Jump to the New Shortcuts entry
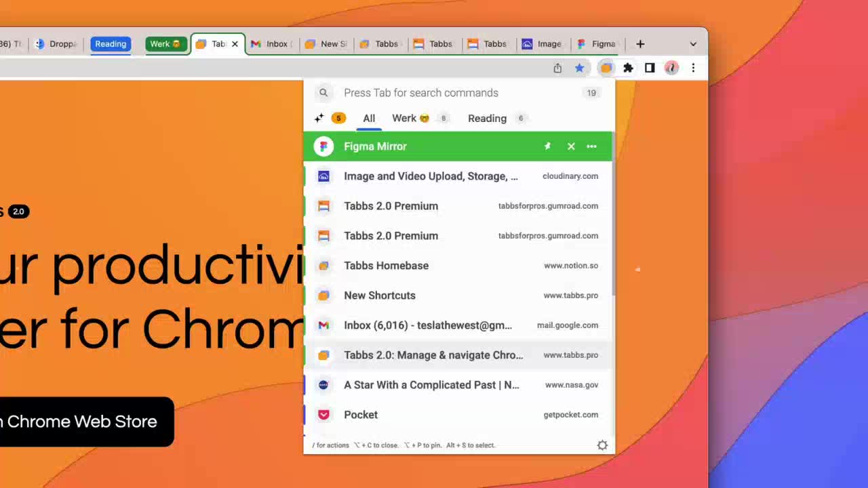Screen dimensions: 868x488 point(458,296)
